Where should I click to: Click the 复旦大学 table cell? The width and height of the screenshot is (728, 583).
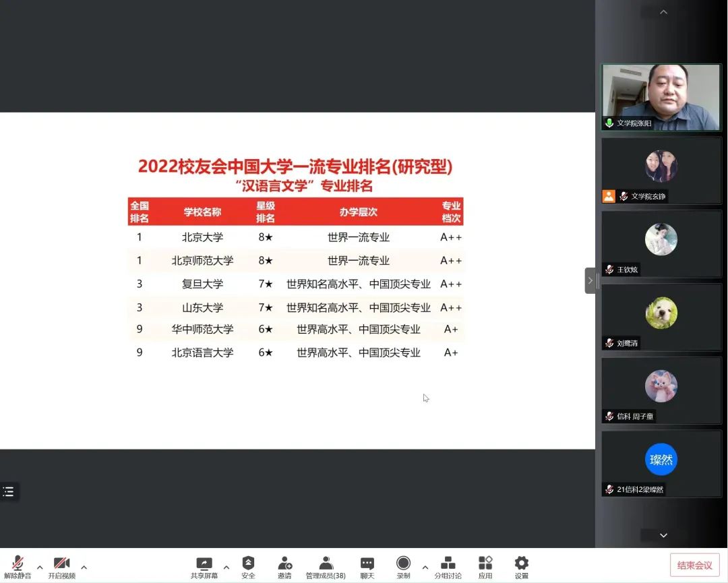coord(202,284)
